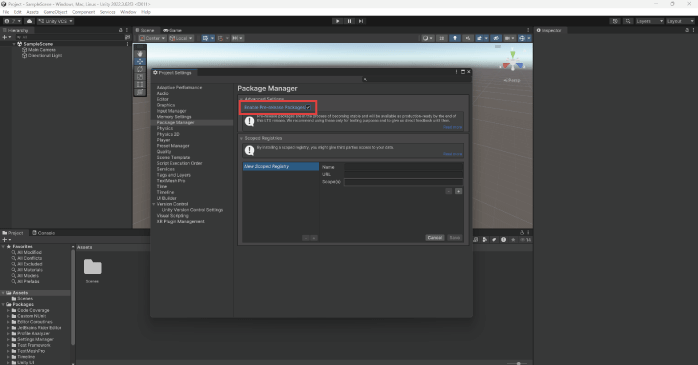Select Input Manager settings category

(x=171, y=111)
